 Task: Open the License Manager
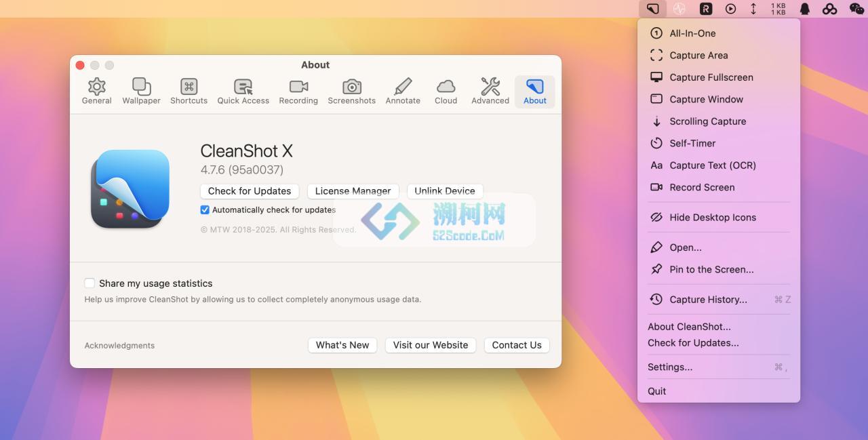click(x=353, y=191)
